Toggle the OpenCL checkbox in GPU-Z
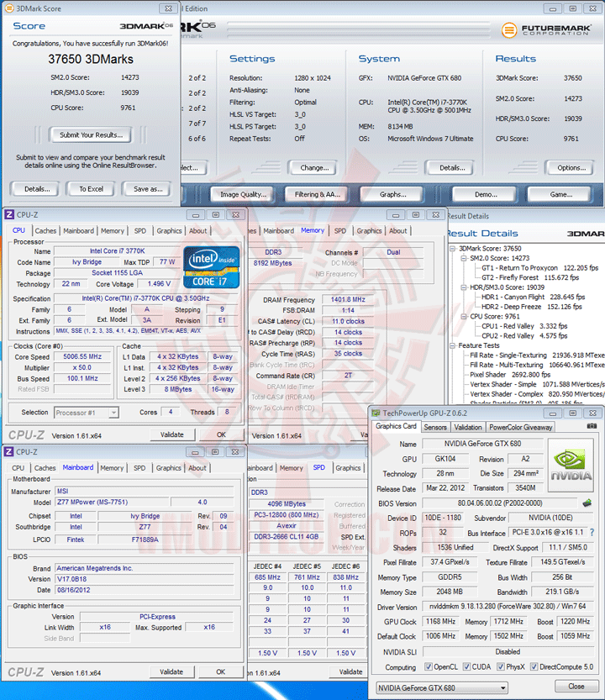 [x=429, y=666]
